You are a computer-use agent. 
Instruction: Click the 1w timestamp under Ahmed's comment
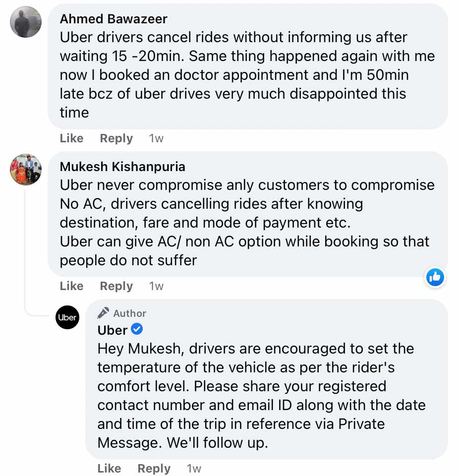tap(156, 138)
